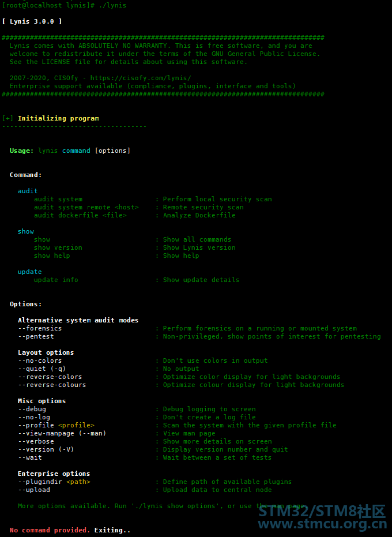Click the '--verbose' option
This screenshot has height=537, width=392.
36,441
